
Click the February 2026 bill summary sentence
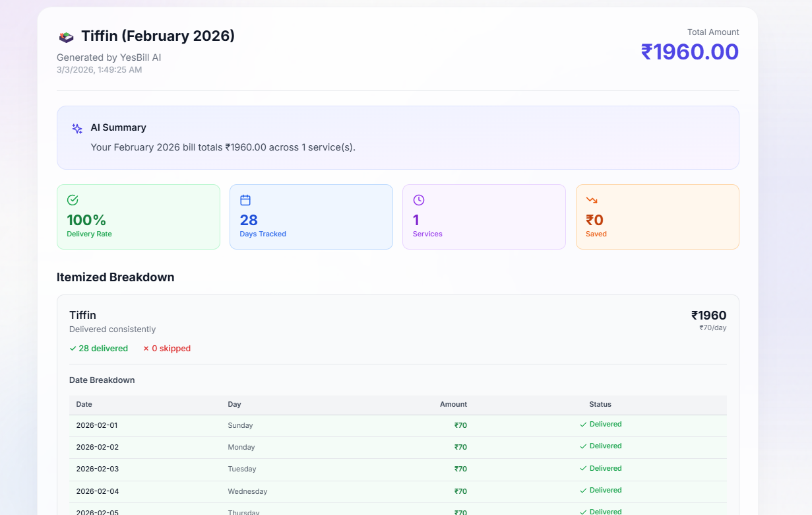tap(223, 147)
